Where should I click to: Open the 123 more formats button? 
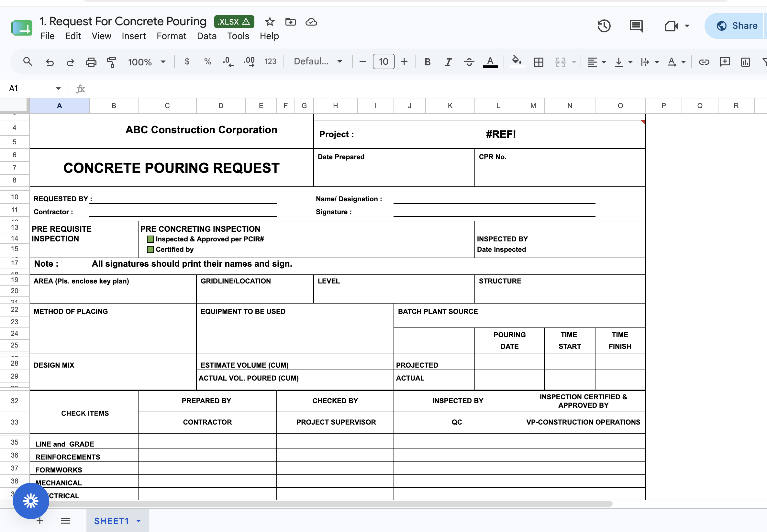tap(270, 62)
